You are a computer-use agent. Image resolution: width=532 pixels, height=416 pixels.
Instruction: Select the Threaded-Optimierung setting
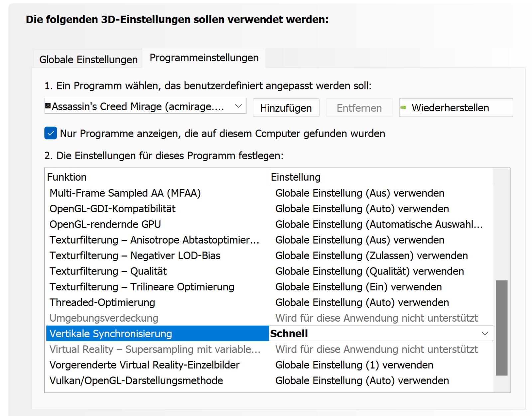click(x=102, y=302)
